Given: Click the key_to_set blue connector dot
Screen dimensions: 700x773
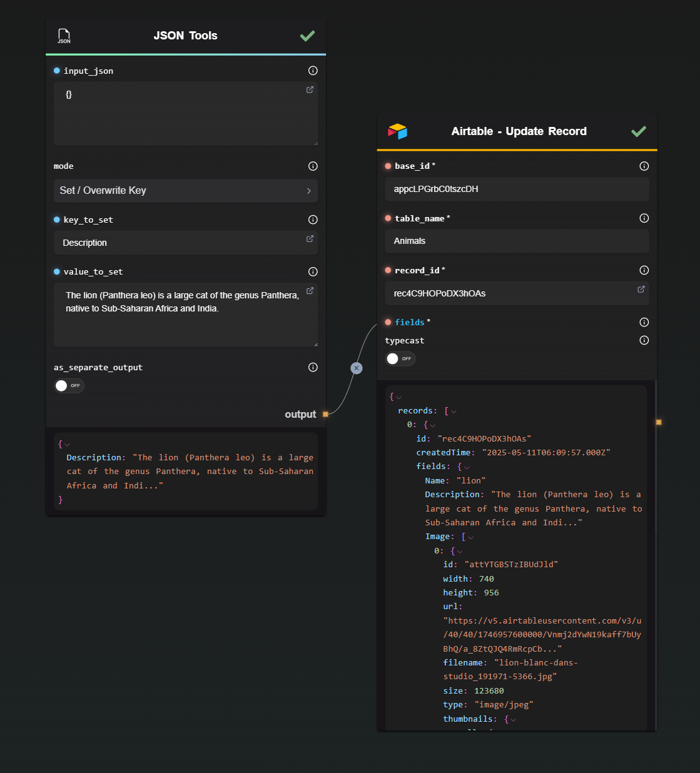Looking at the screenshot, I should click(57, 220).
